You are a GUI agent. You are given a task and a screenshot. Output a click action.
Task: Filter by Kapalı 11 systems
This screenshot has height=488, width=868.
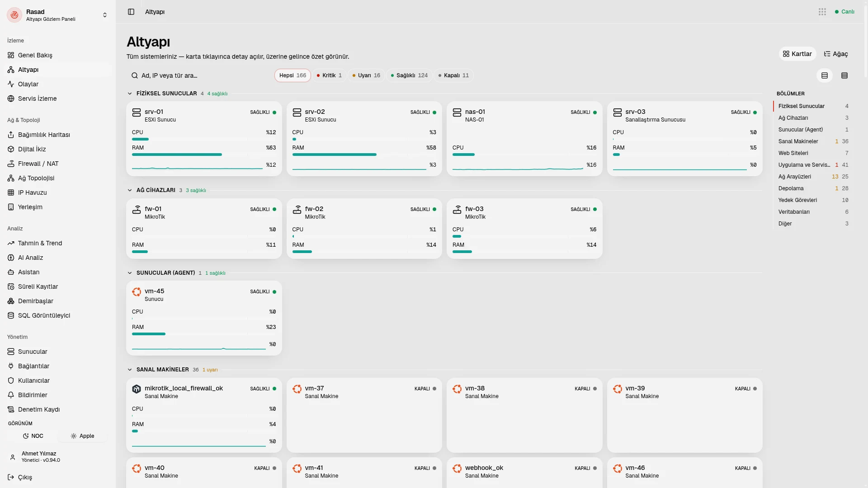click(453, 75)
